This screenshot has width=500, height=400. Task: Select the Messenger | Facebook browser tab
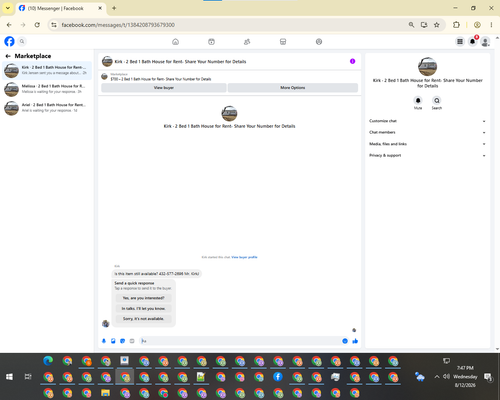(61, 8)
